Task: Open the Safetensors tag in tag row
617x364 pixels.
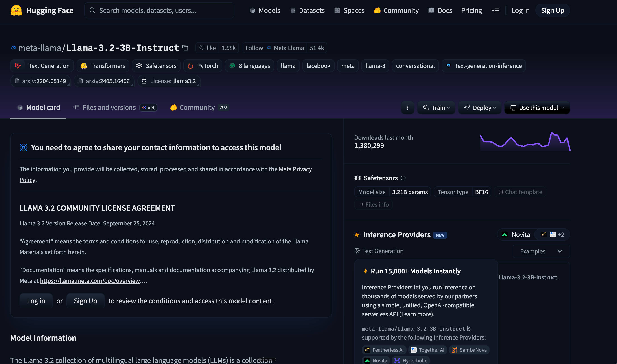Action: coord(156,66)
